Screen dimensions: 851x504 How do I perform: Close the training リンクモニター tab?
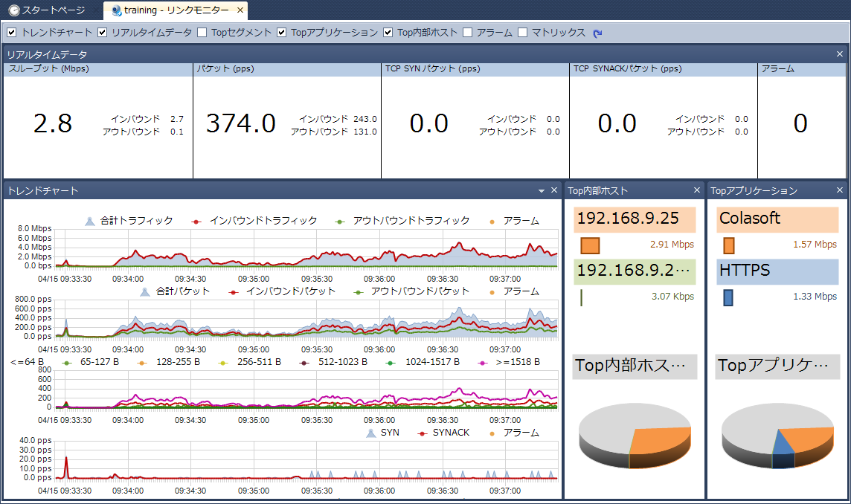click(x=240, y=10)
